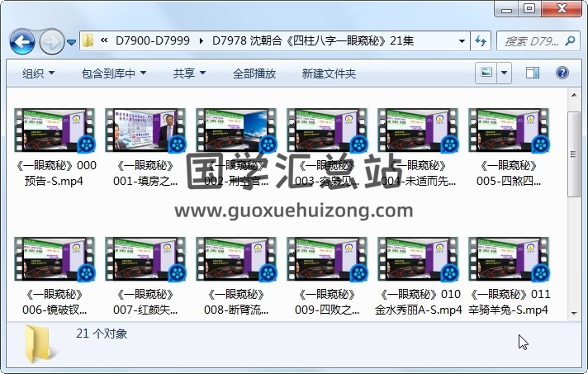Screen dimensions: 588x374
Task: Open the 包含到库中 menu
Action: 114,73
